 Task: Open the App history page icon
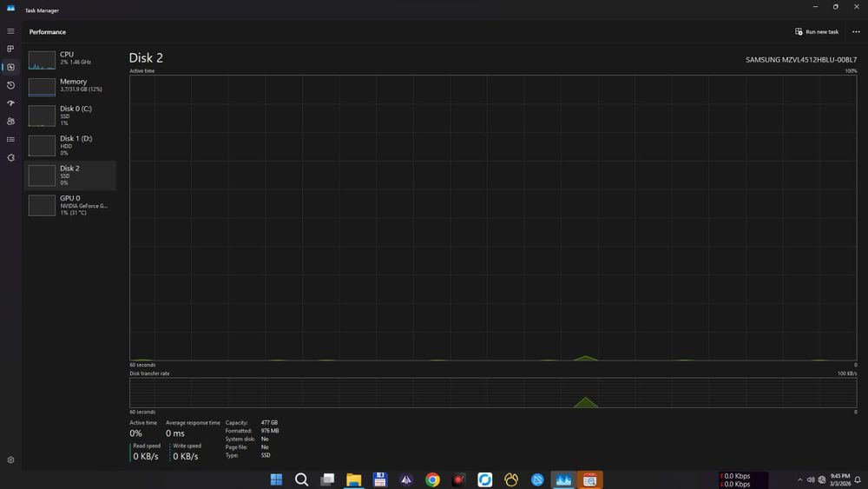tap(10, 85)
